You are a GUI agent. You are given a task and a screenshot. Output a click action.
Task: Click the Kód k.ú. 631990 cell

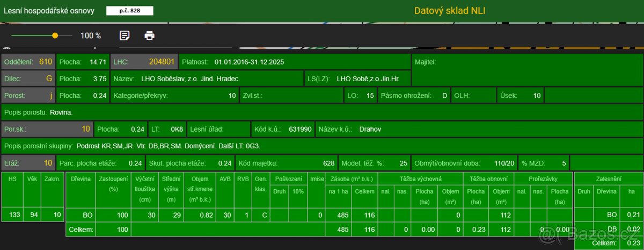pyautogui.click(x=282, y=129)
